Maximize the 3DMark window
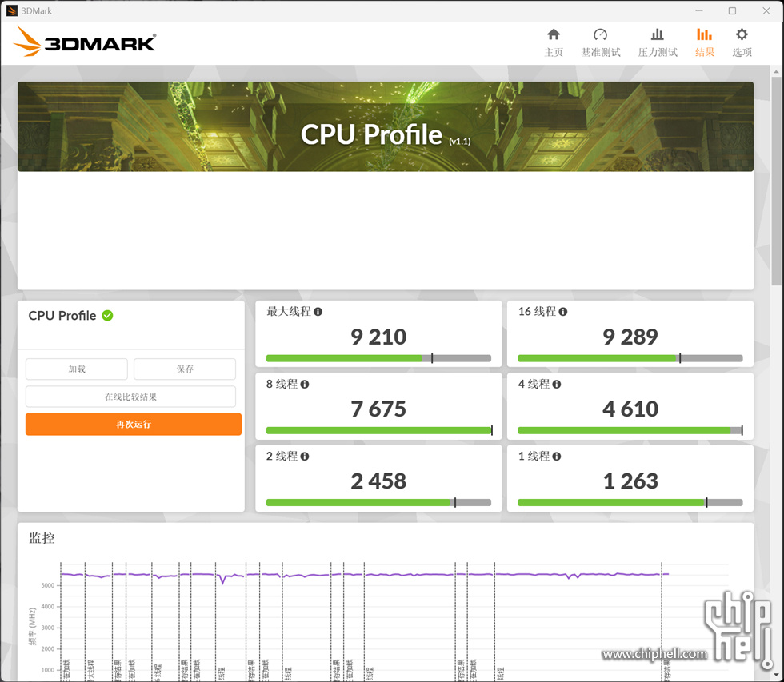 (732, 11)
